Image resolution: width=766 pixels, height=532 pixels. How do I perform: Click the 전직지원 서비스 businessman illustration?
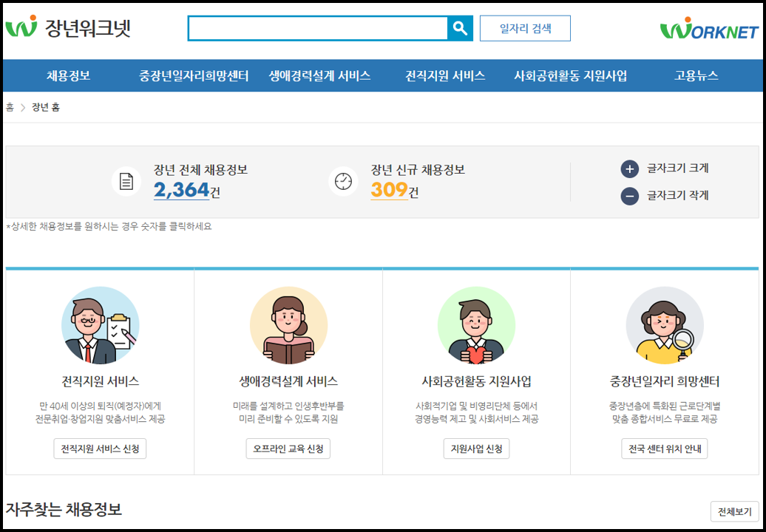[100, 326]
